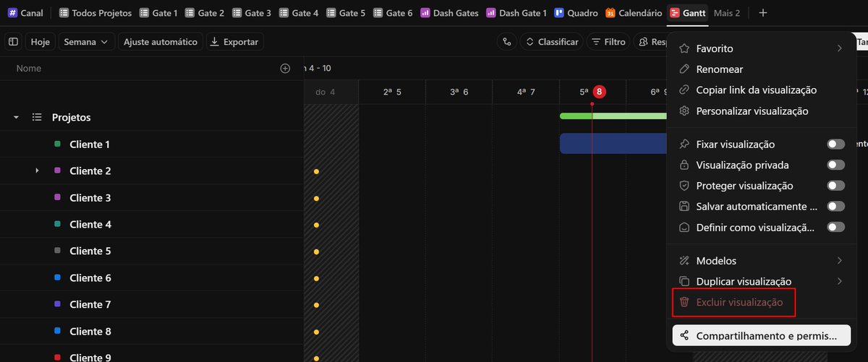868x362 pixels.
Task: Click the share icon in Compartilhamento button
Action: click(x=684, y=336)
